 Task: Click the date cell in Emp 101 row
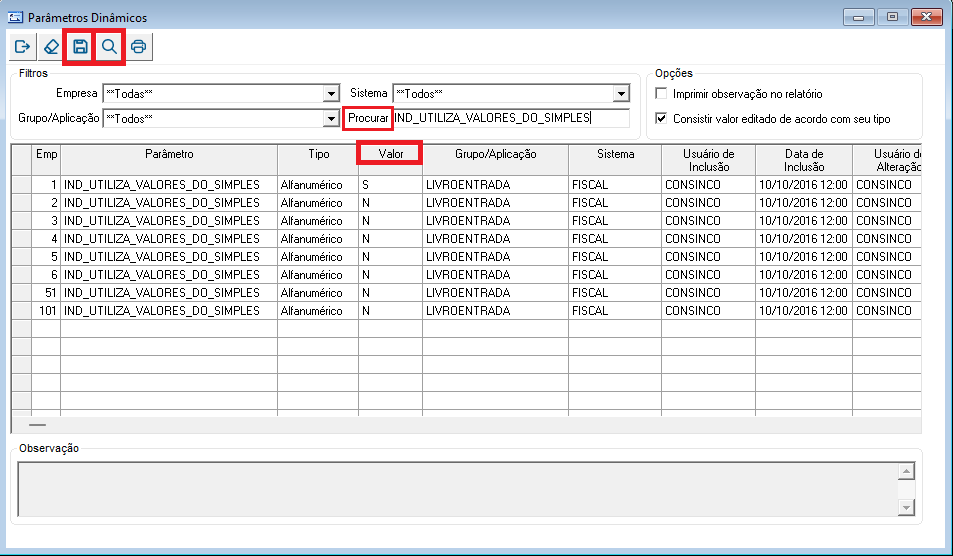[x=803, y=311]
